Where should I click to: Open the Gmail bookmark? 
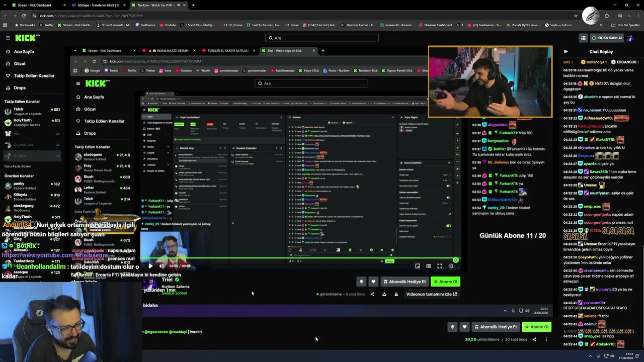click(292, 25)
